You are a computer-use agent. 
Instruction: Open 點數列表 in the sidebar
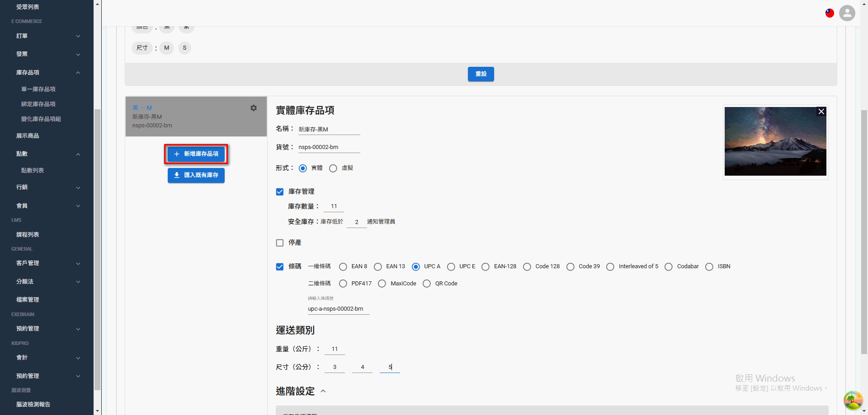(33, 171)
